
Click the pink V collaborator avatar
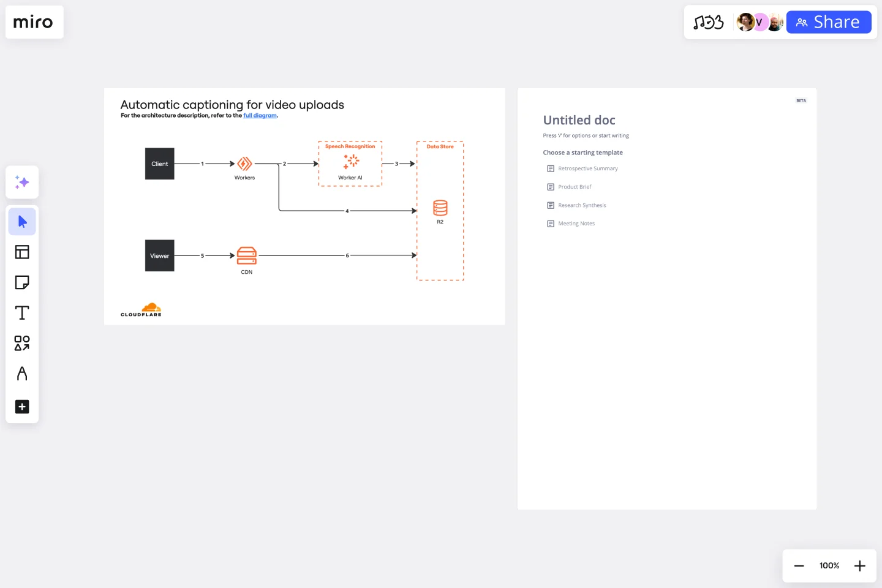pyautogui.click(x=759, y=22)
